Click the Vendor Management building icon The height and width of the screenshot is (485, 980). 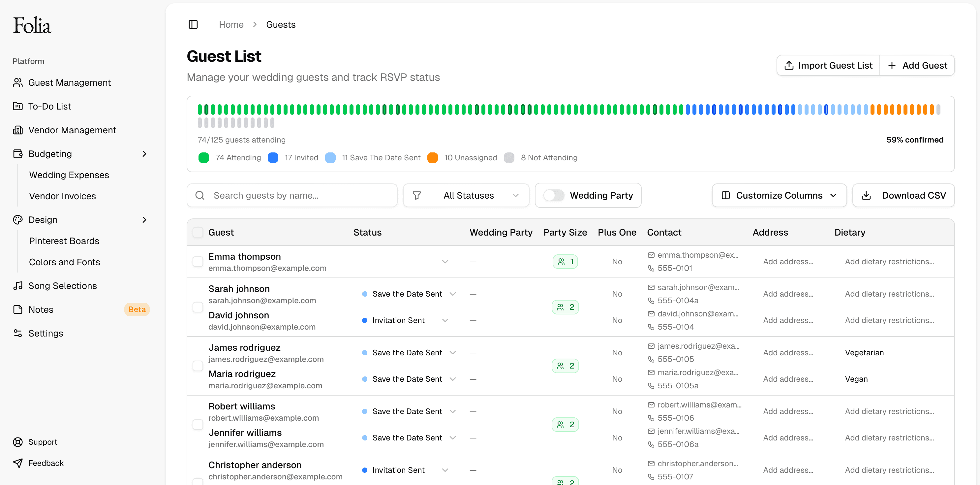click(x=17, y=130)
